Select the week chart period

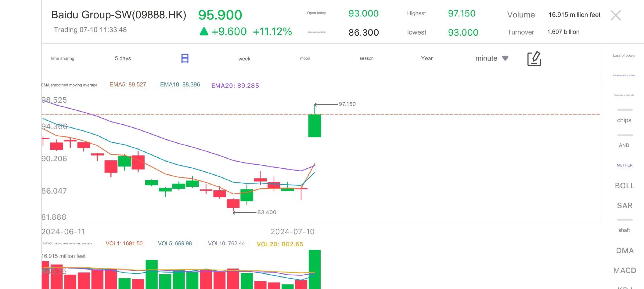(244, 59)
